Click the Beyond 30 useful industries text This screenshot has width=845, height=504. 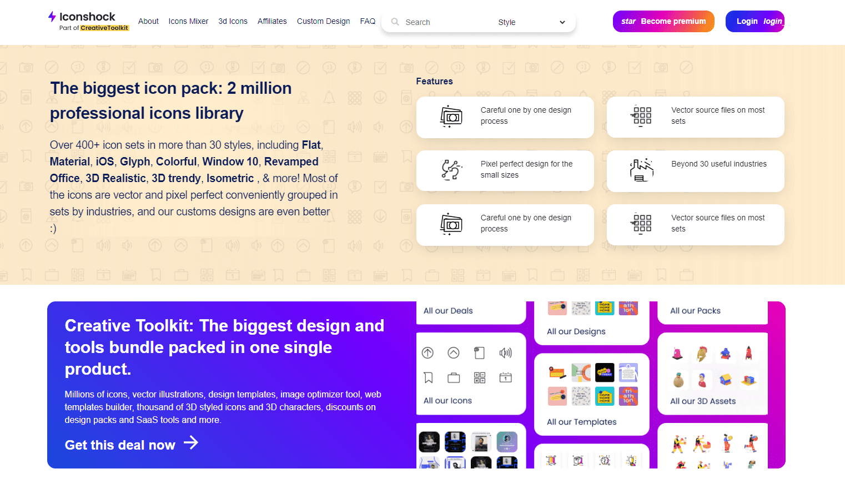tap(719, 164)
